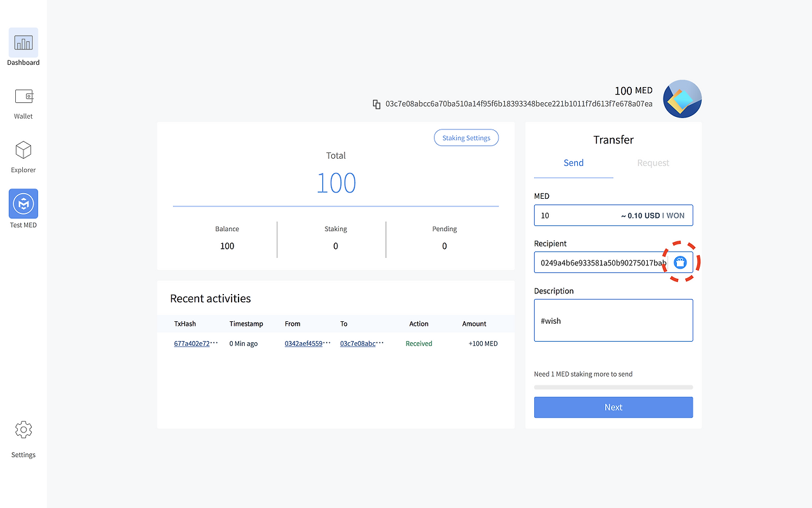Click the To column header

pos(344,324)
